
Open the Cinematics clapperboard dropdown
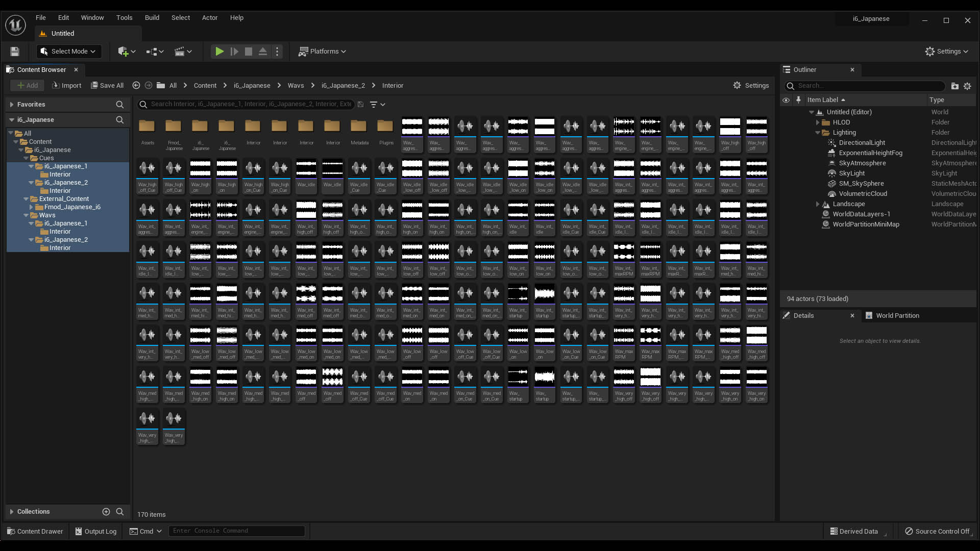pos(183,52)
